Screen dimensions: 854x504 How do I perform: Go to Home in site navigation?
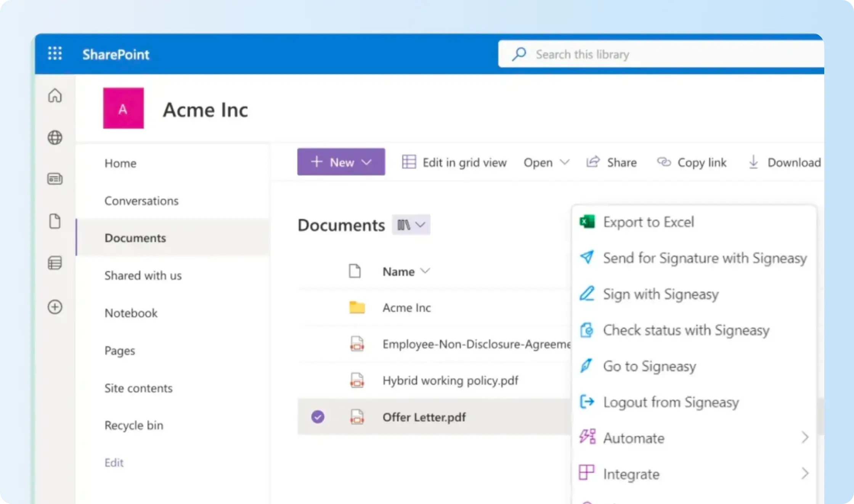click(x=120, y=163)
